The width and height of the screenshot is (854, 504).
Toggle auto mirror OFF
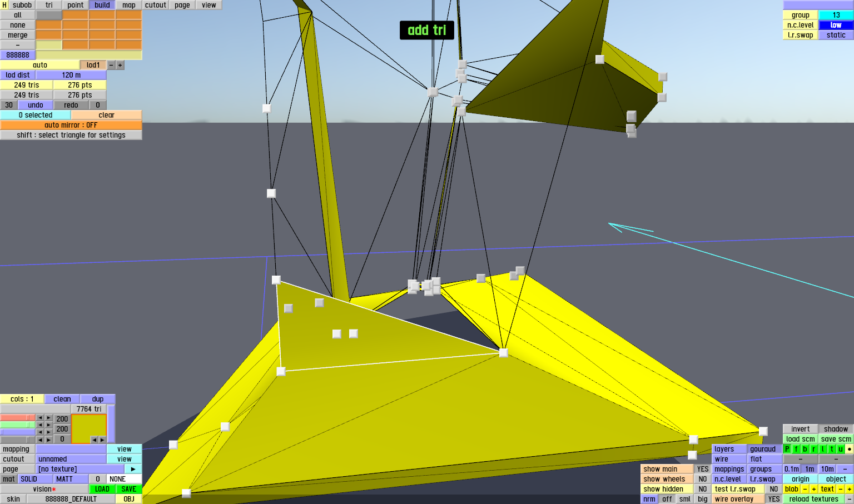point(71,125)
